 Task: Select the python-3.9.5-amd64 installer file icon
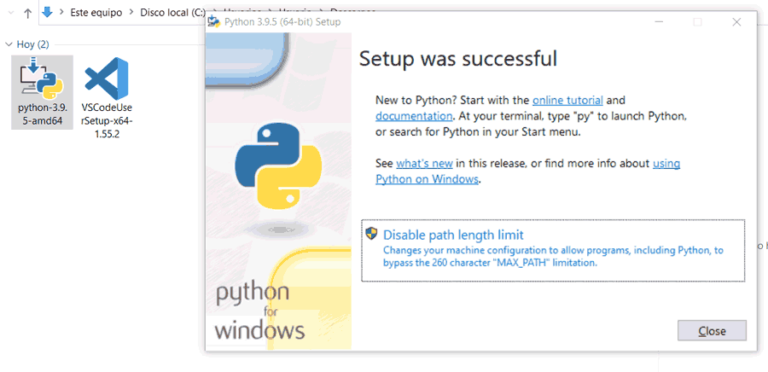[42, 78]
